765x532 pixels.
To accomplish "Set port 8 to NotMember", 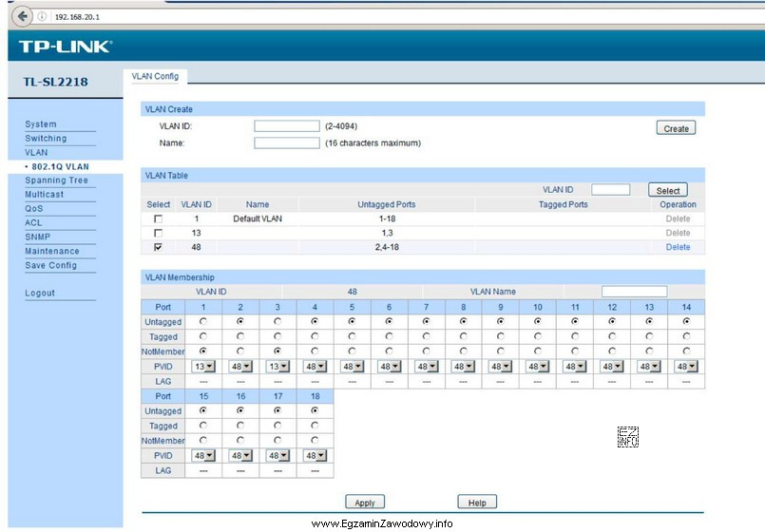I will (x=464, y=351).
